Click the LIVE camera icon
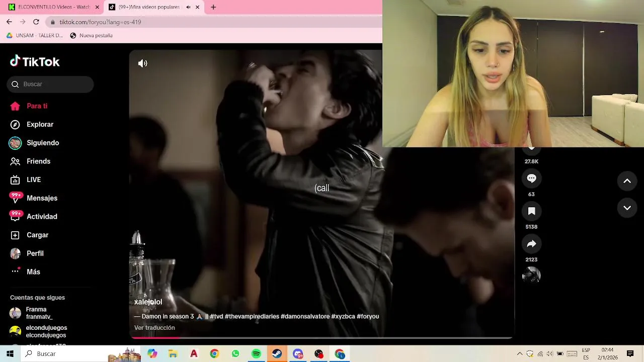The image size is (644, 362). (15, 180)
